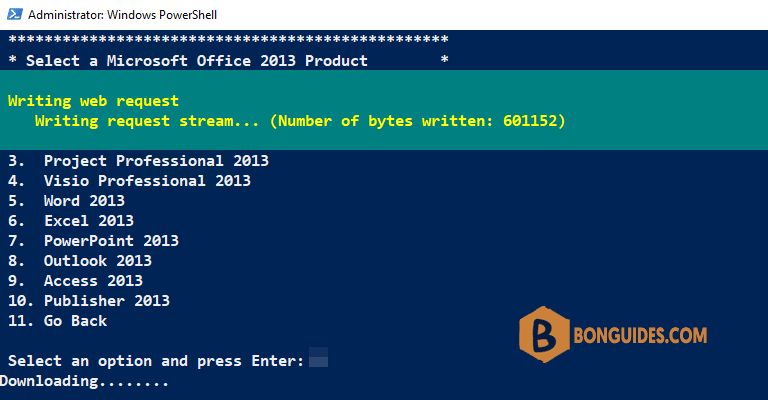Click the Bonguides hexagon B logo
768x400 pixels.
pyautogui.click(x=544, y=334)
